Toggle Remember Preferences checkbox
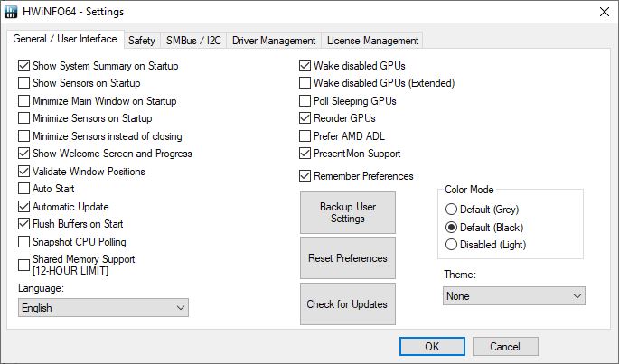Viewport: 619px width, 364px height. point(305,176)
